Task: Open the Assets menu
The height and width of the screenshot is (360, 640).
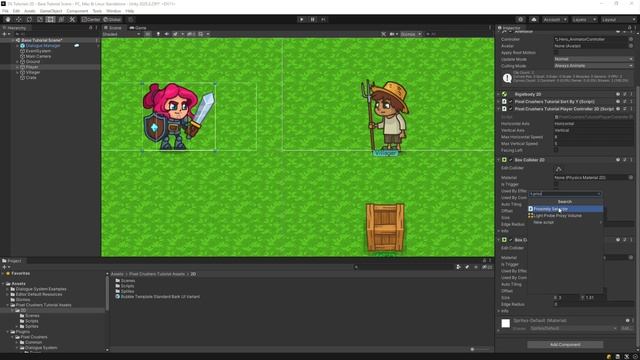Action: click(30, 11)
